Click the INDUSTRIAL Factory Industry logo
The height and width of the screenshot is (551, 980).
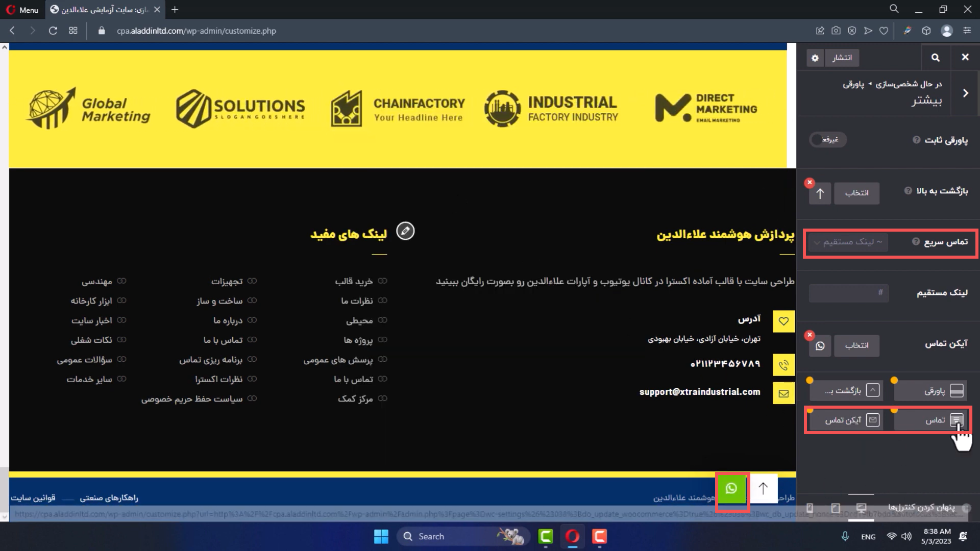pyautogui.click(x=551, y=109)
